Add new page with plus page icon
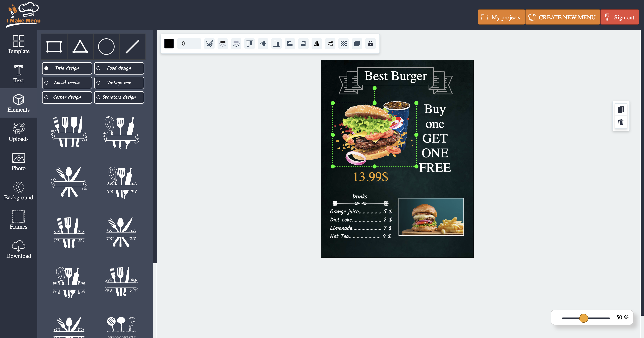Viewport: 644px width, 338px height. click(621, 110)
